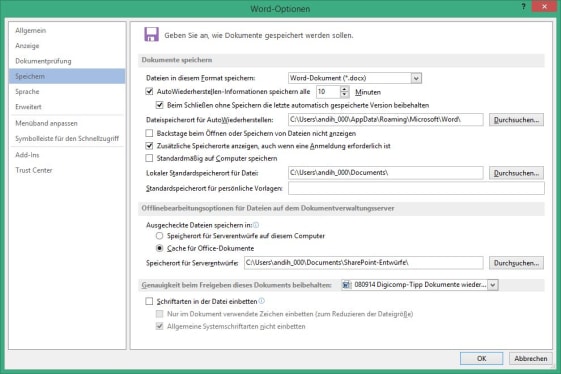Click the Lokaler Standardspeicherort path field

[x=386, y=173]
